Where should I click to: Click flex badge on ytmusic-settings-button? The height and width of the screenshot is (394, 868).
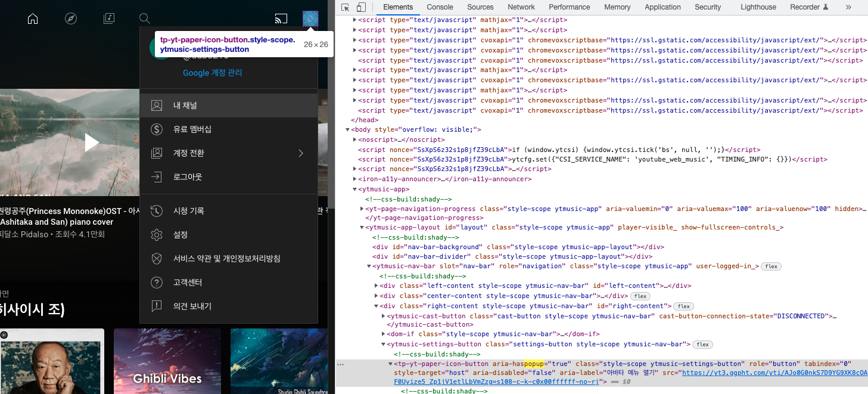point(703,345)
